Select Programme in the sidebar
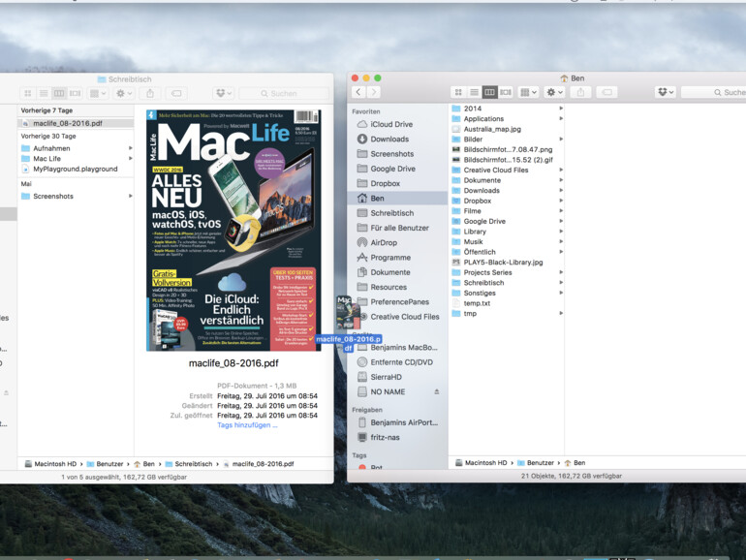 pos(389,258)
